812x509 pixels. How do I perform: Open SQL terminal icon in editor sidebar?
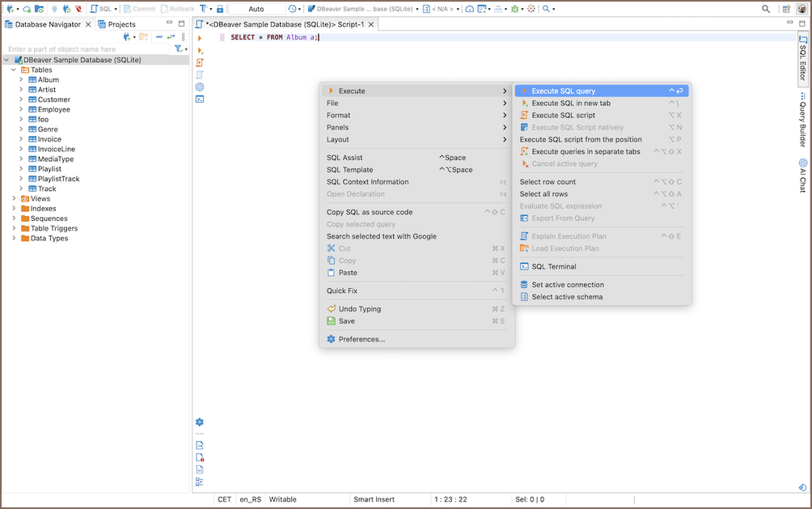tap(200, 99)
